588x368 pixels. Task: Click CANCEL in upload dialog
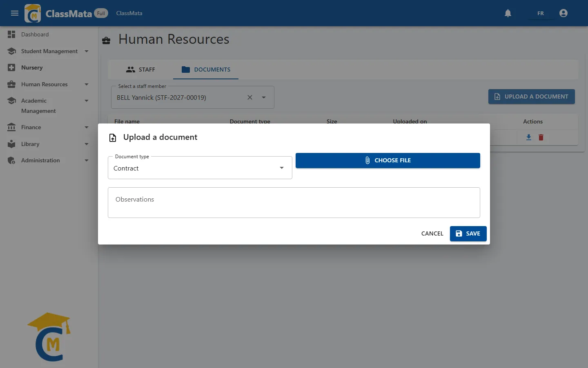(432, 233)
